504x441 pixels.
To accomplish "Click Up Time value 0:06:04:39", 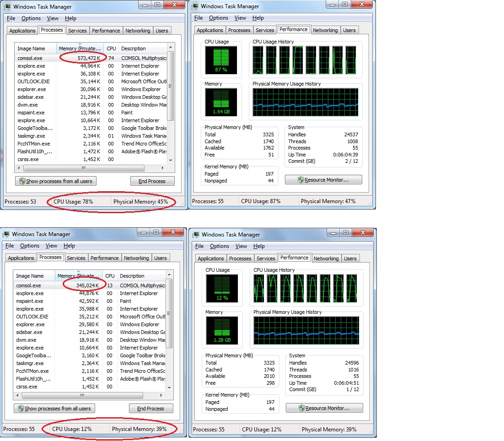I will (345, 155).
